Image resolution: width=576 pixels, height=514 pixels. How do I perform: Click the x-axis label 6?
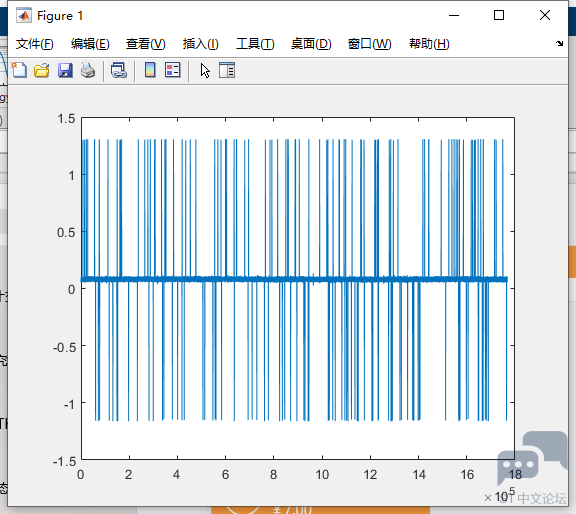pyautogui.click(x=225, y=475)
